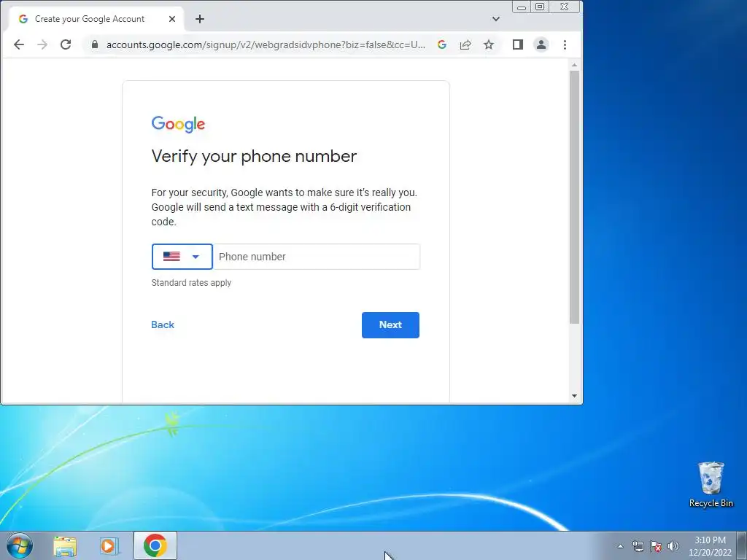Click the Google icon in the address bar
This screenshot has height=560, width=747.
(442, 44)
